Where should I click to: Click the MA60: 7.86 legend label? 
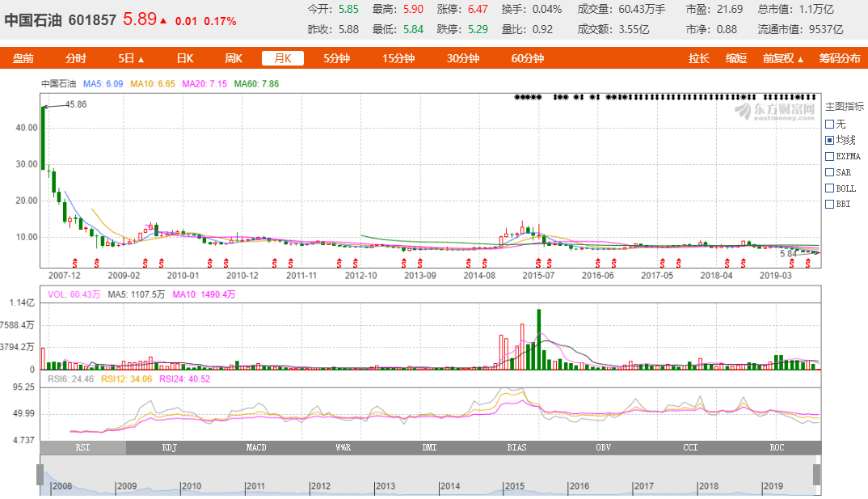pyautogui.click(x=256, y=84)
